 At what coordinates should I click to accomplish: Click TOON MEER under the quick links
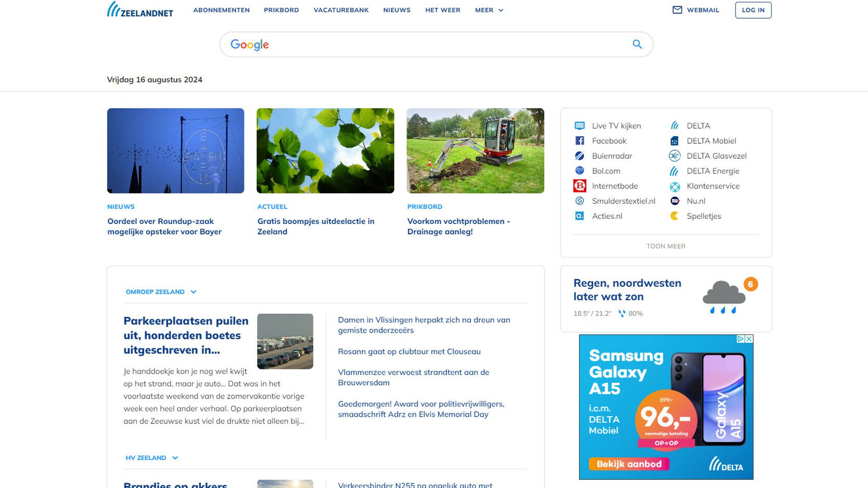pyautogui.click(x=665, y=246)
